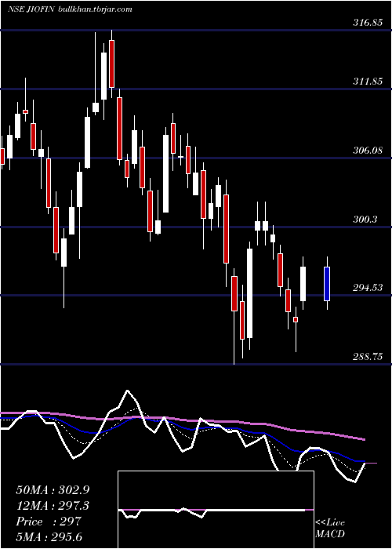
Task: Click the 294.53 price level label
Action: pyautogui.click(x=368, y=288)
